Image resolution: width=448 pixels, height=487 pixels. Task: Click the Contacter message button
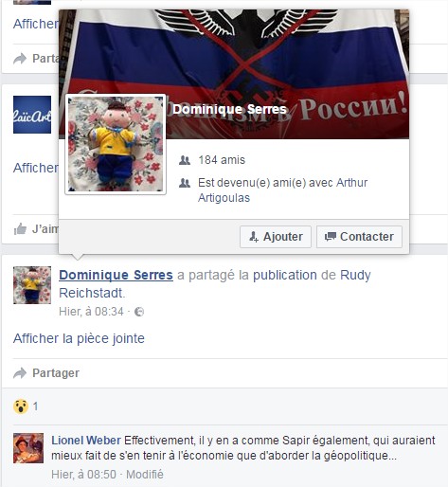[359, 237]
